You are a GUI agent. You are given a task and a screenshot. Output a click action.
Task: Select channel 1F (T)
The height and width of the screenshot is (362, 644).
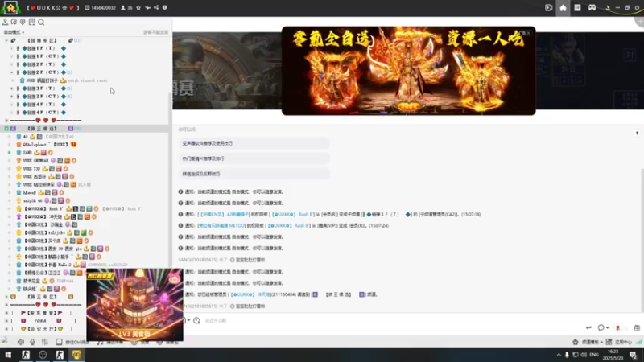[41, 48]
